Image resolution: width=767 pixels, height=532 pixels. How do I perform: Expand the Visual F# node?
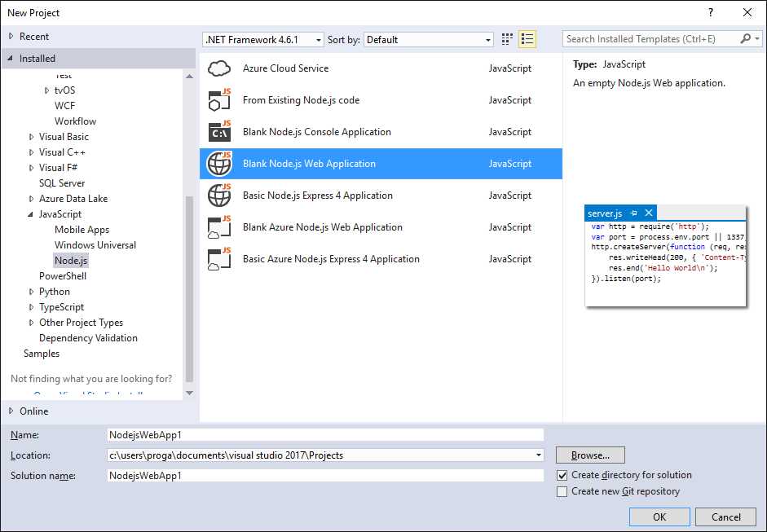(x=31, y=168)
